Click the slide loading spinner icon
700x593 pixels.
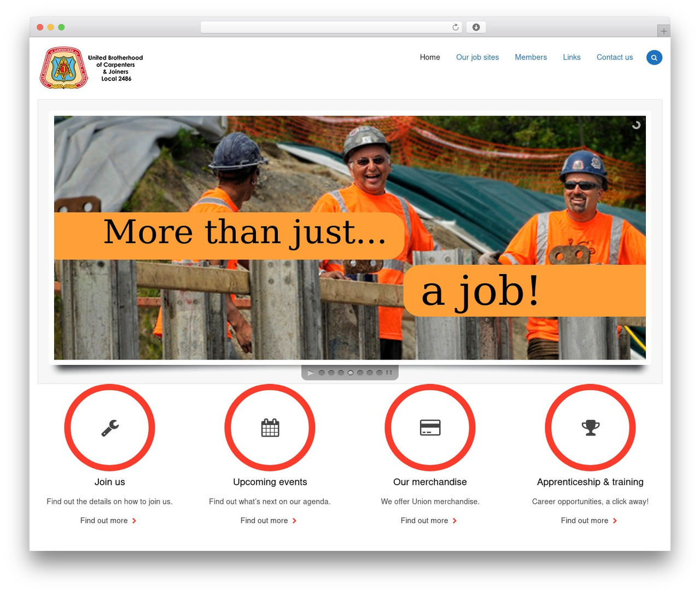pos(636,125)
